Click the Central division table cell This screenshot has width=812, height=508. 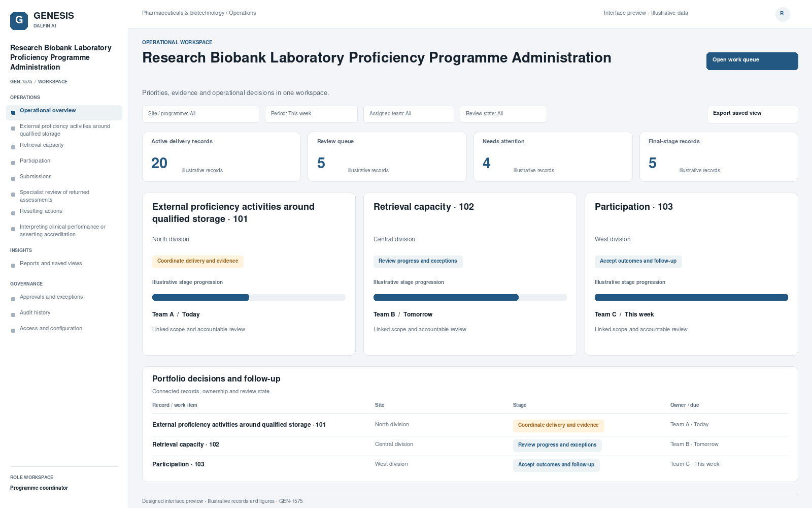point(394,444)
